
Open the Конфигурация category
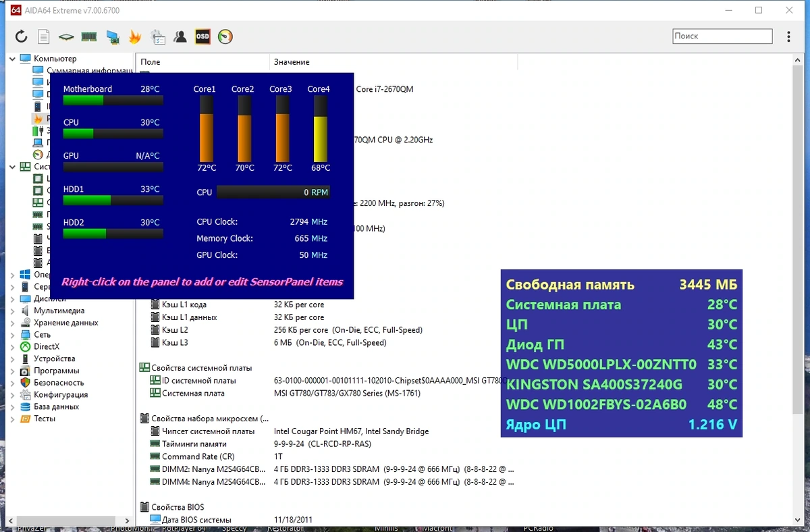61,395
